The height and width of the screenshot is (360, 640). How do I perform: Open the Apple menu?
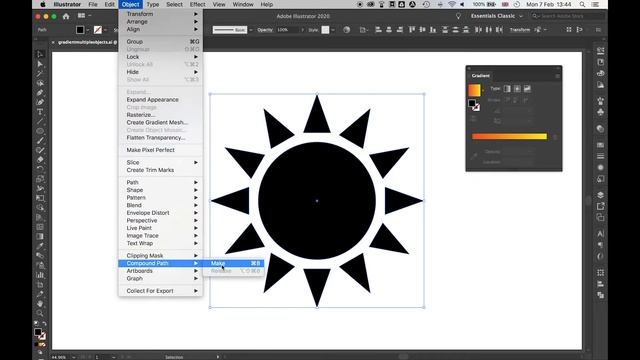43,4
